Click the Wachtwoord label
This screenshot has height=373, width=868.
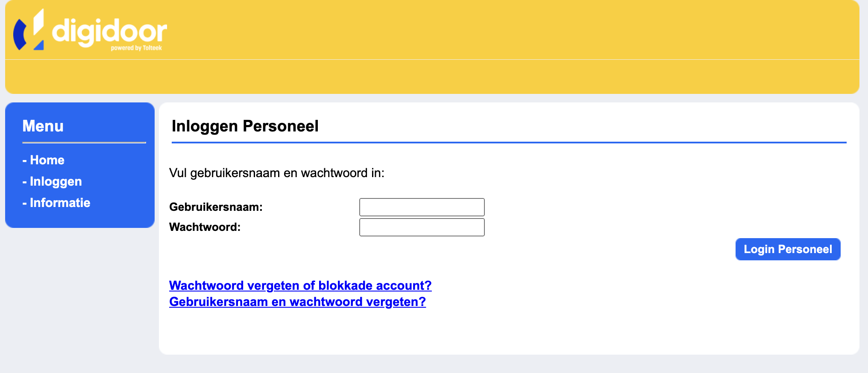(205, 227)
